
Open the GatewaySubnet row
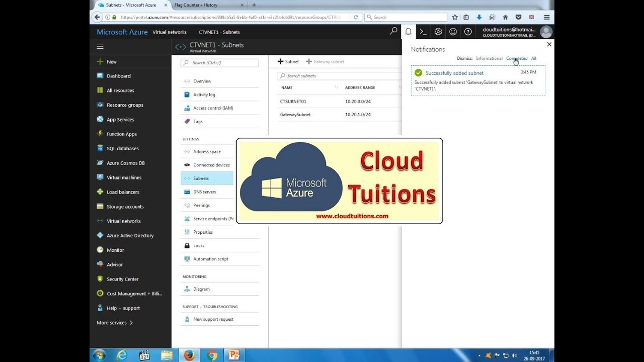(x=340, y=115)
